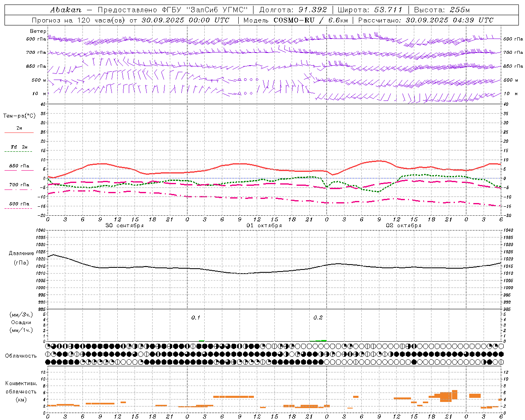Click the 'Прогноз на 120 часа(ов)' forecast text

coord(79,20)
